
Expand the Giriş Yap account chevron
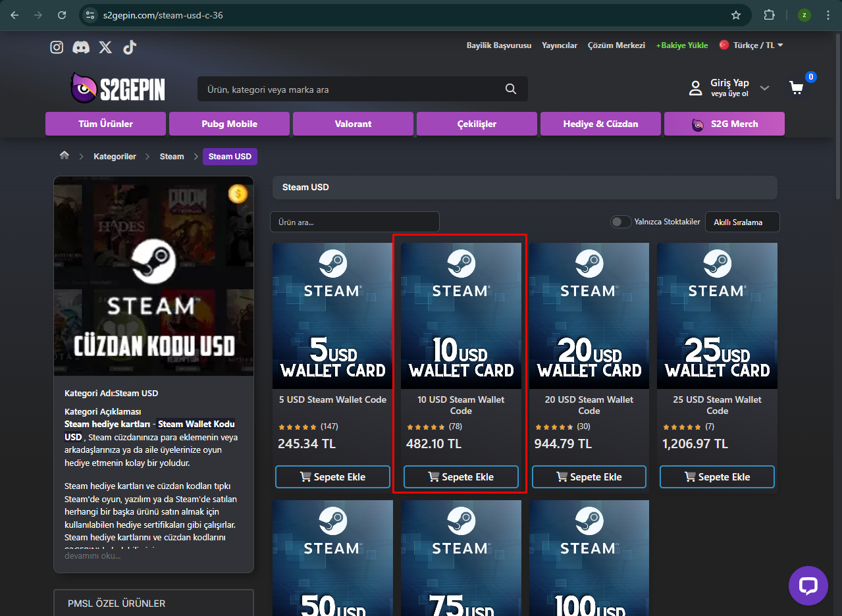[x=764, y=88]
